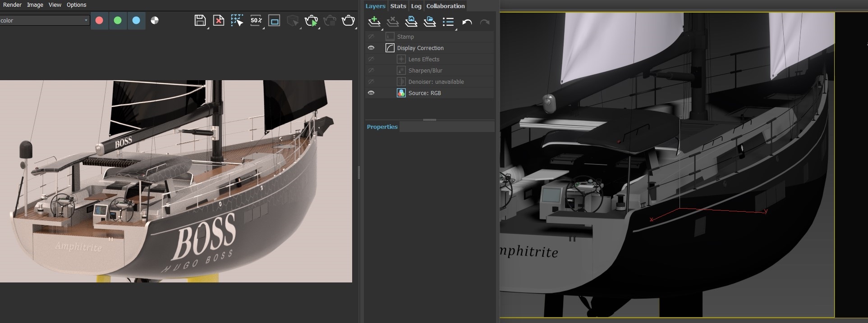Open the color channel dropdown
868x323 pixels.
45,20
